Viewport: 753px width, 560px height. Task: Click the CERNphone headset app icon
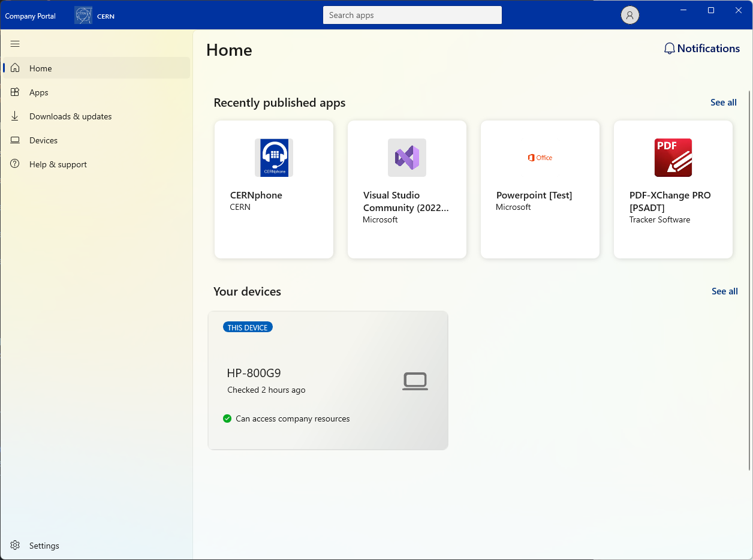(x=274, y=158)
